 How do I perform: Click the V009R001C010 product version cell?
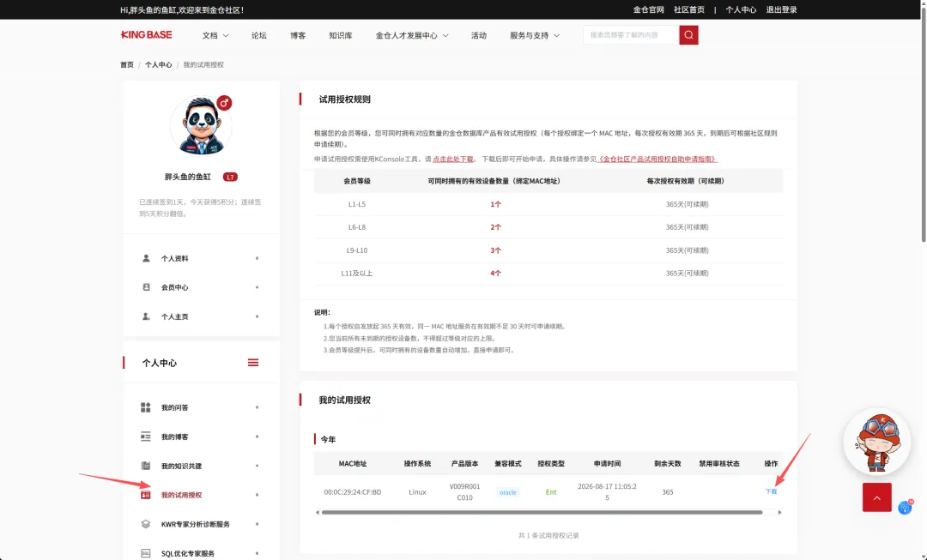click(464, 492)
